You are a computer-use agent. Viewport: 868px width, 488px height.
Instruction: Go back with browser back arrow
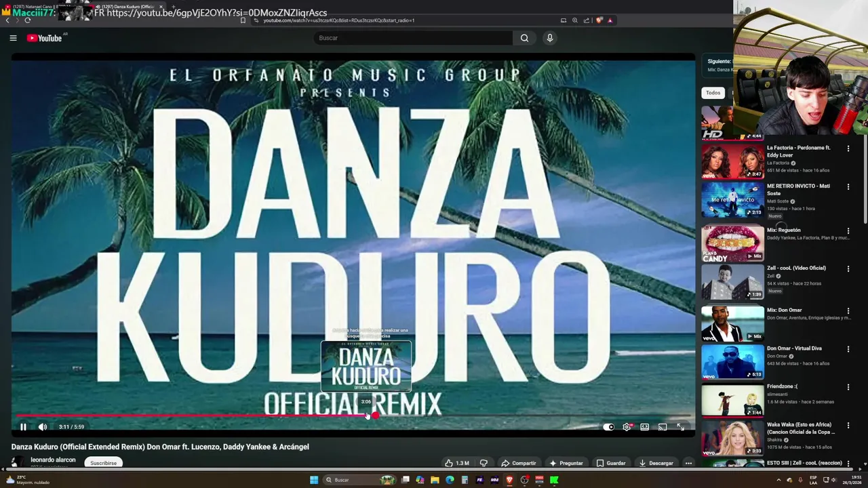[x=7, y=20]
